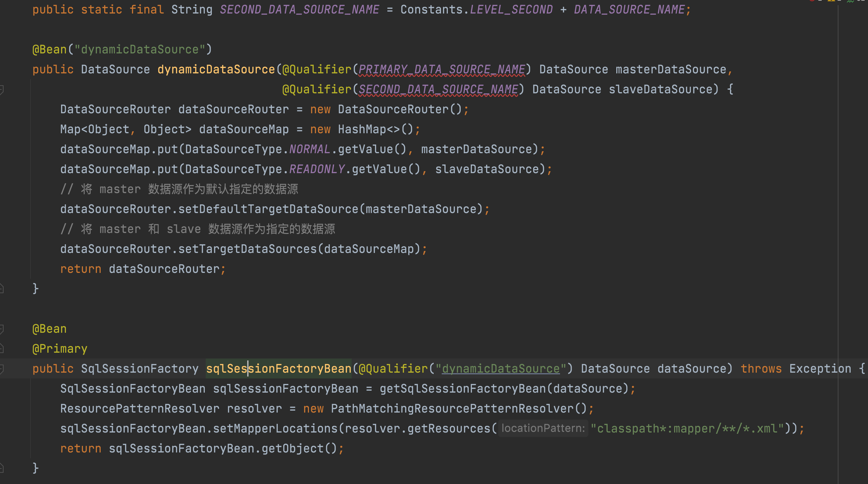Follow the underlined "dynamicDataSource" qualifier string reference
868x484 pixels.
click(501, 369)
